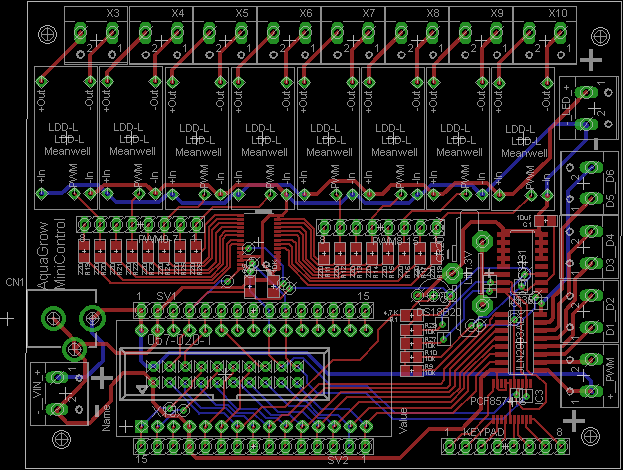
Task: Click the top-right mounting hole
Action: (600, 37)
